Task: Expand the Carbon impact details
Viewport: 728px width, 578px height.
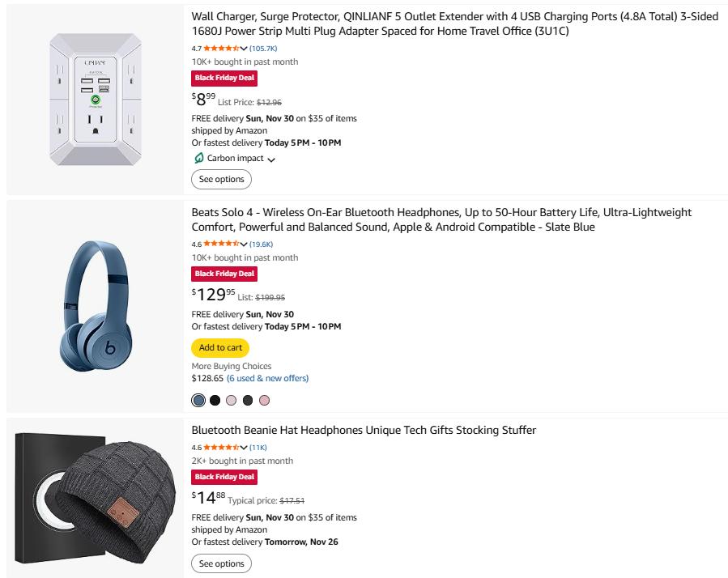Action: [x=270, y=159]
